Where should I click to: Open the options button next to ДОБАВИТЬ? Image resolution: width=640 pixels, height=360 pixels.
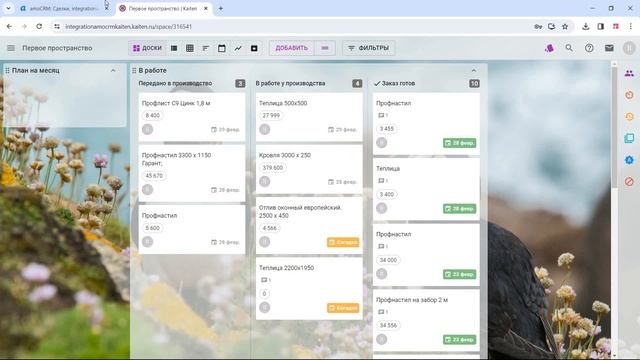click(x=325, y=48)
